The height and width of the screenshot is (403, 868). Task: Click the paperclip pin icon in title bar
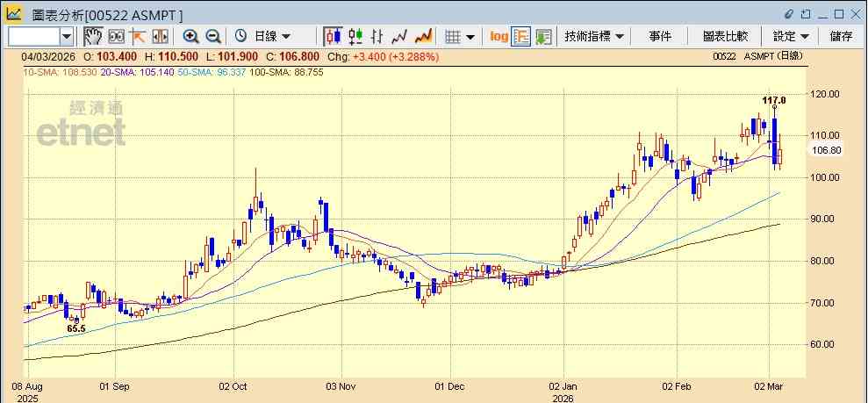click(x=789, y=14)
